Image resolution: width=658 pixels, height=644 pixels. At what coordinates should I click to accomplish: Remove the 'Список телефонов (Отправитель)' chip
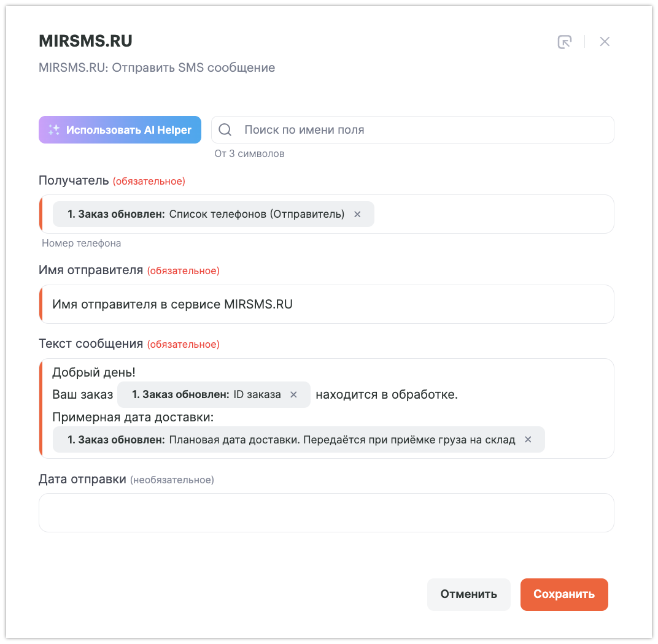(x=357, y=214)
